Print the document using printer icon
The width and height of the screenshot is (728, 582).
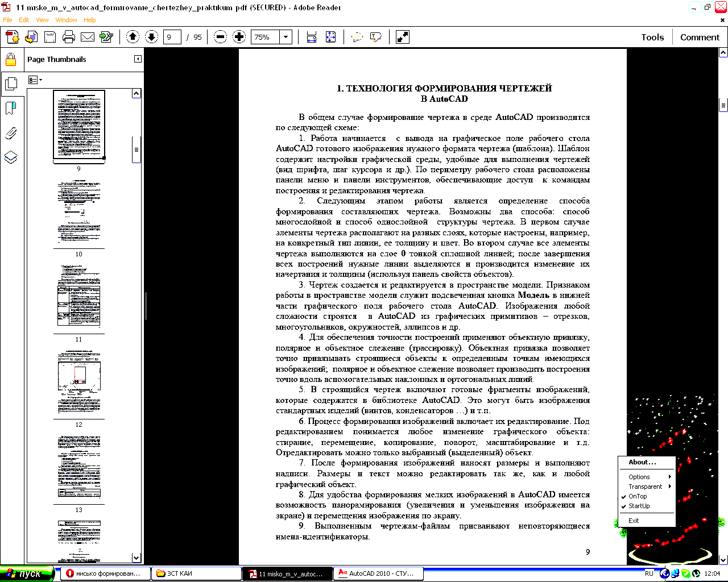coord(69,37)
